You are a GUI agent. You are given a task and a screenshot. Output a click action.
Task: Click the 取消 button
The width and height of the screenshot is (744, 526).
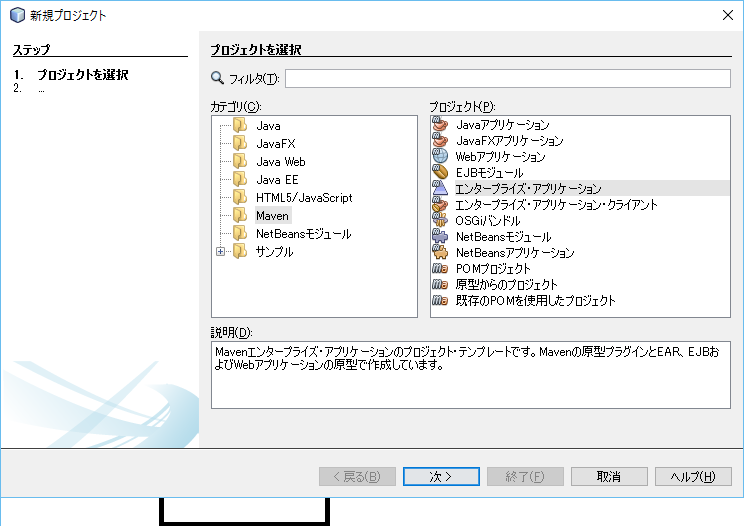609,476
